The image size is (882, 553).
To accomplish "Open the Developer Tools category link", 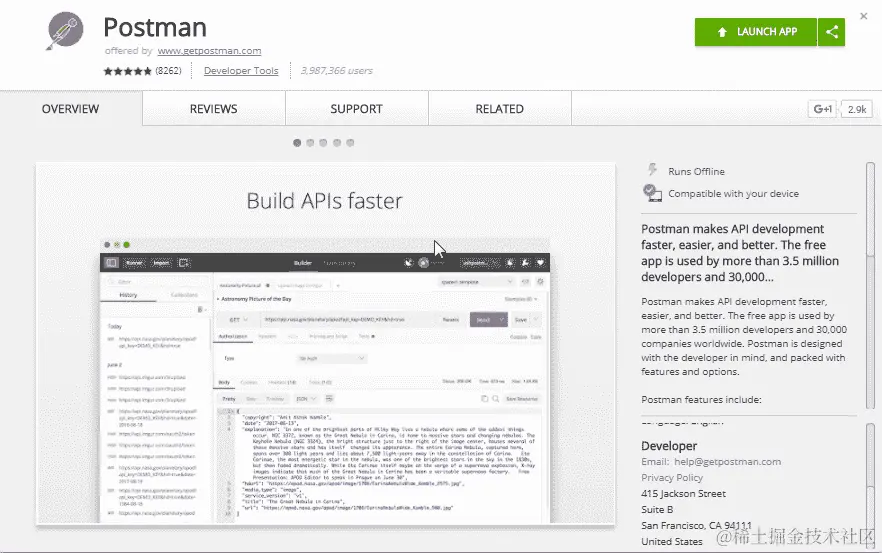I will [x=241, y=71].
